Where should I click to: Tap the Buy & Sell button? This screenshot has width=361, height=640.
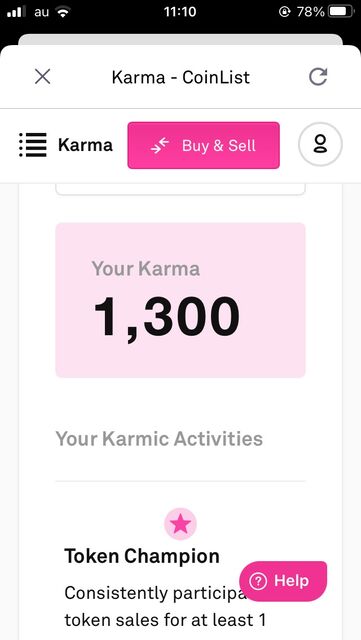tap(203, 145)
